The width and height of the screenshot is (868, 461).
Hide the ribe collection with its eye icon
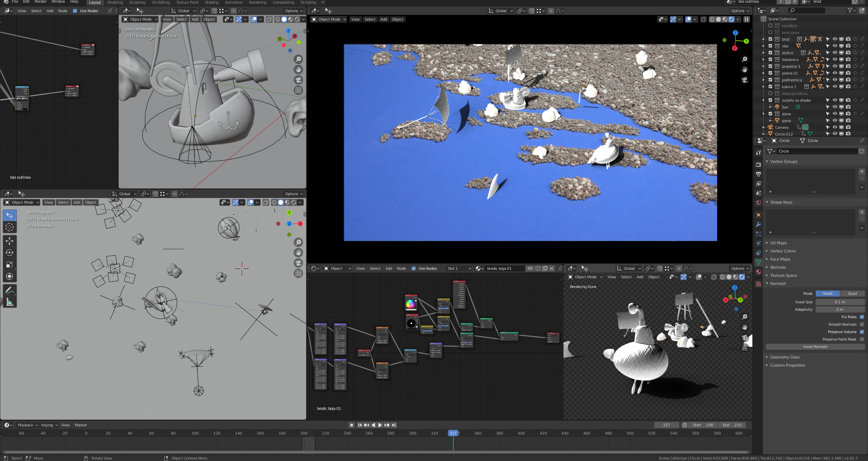835,46
